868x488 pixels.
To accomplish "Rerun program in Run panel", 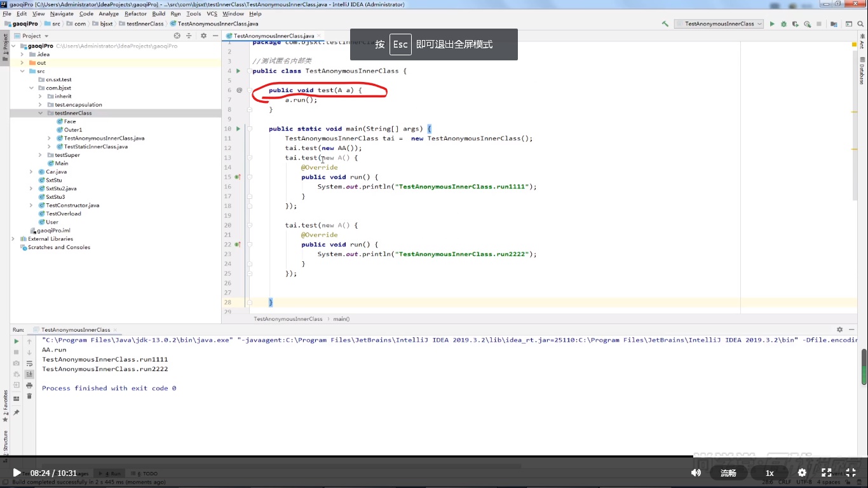I will click(x=17, y=341).
